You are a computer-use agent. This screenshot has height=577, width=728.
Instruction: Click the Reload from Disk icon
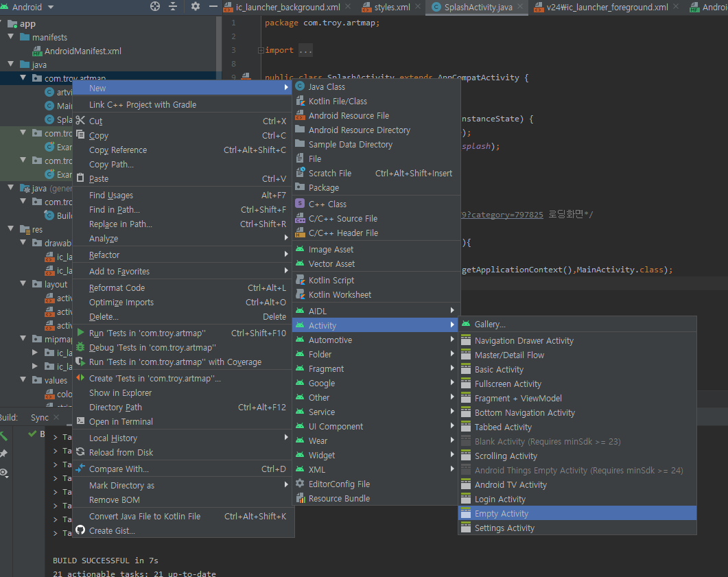click(80, 451)
